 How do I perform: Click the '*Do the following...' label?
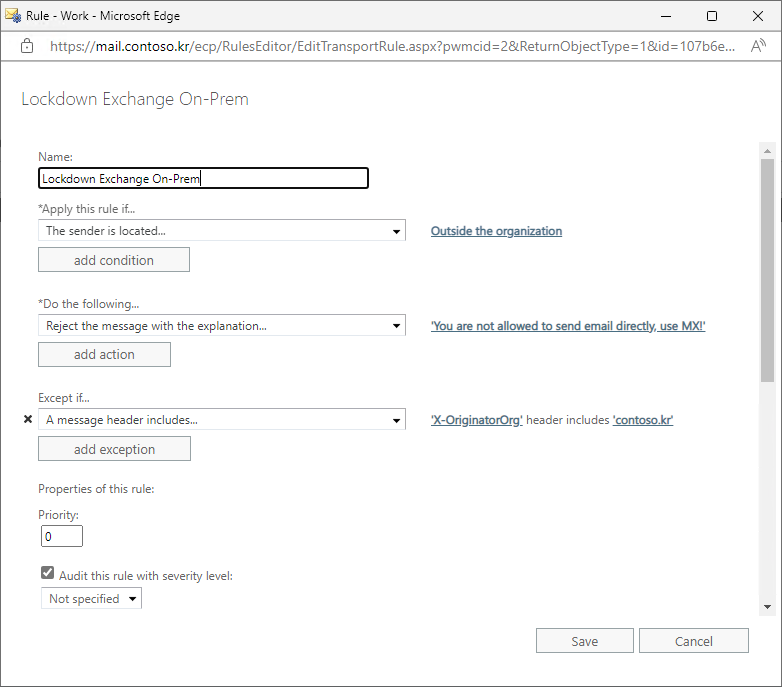click(88, 304)
